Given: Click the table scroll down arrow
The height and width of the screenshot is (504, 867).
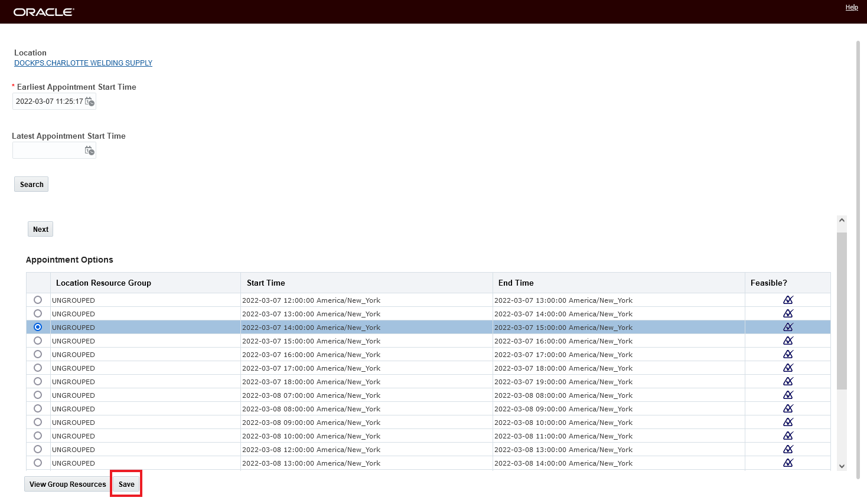Looking at the screenshot, I should click(x=842, y=466).
